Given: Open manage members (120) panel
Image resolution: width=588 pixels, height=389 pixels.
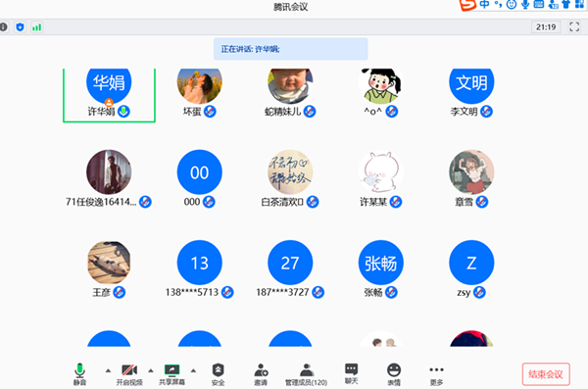Looking at the screenshot, I should tap(307, 369).
